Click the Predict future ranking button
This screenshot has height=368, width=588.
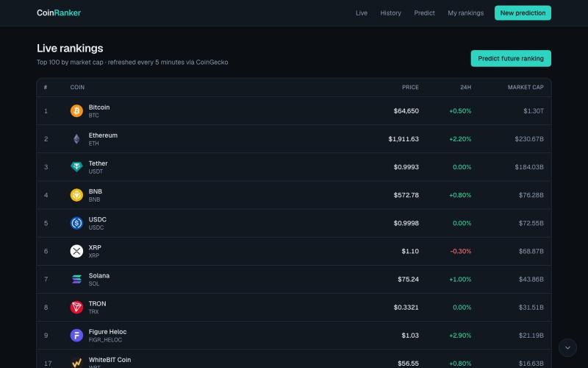511,59
